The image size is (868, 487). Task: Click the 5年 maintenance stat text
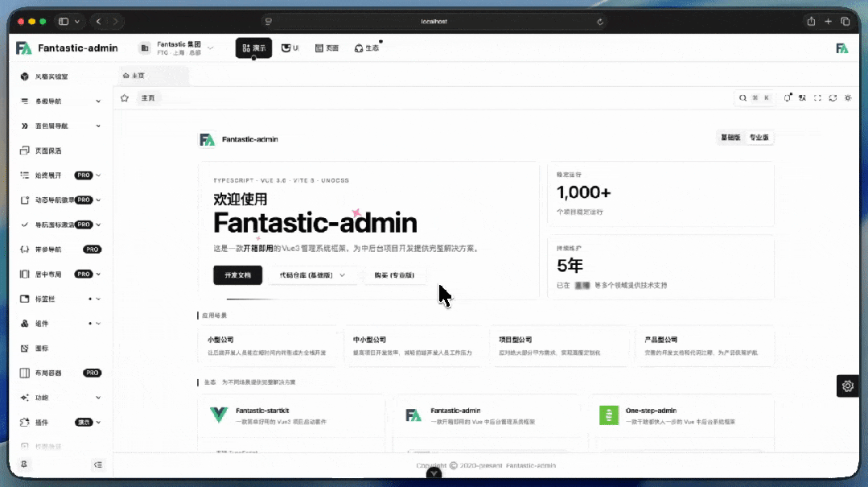click(x=570, y=266)
